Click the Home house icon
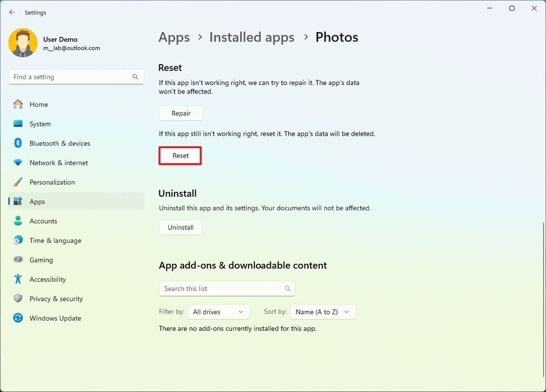The image size is (546, 392). (x=18, y=104)
